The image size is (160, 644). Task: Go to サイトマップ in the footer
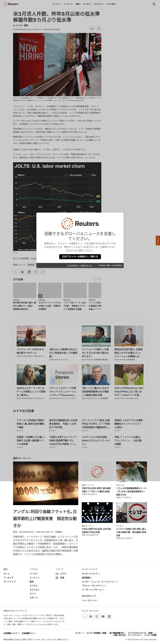9,582
